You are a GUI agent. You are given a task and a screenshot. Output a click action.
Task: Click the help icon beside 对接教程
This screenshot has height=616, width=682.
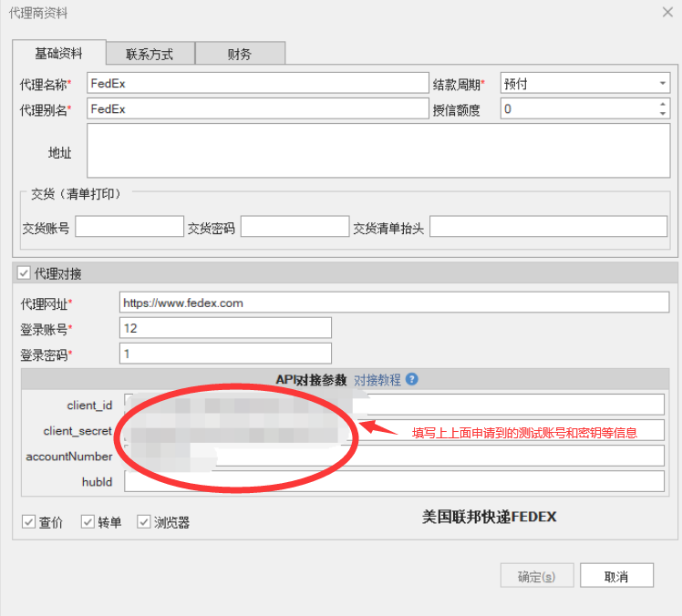[x=412, y=379]
